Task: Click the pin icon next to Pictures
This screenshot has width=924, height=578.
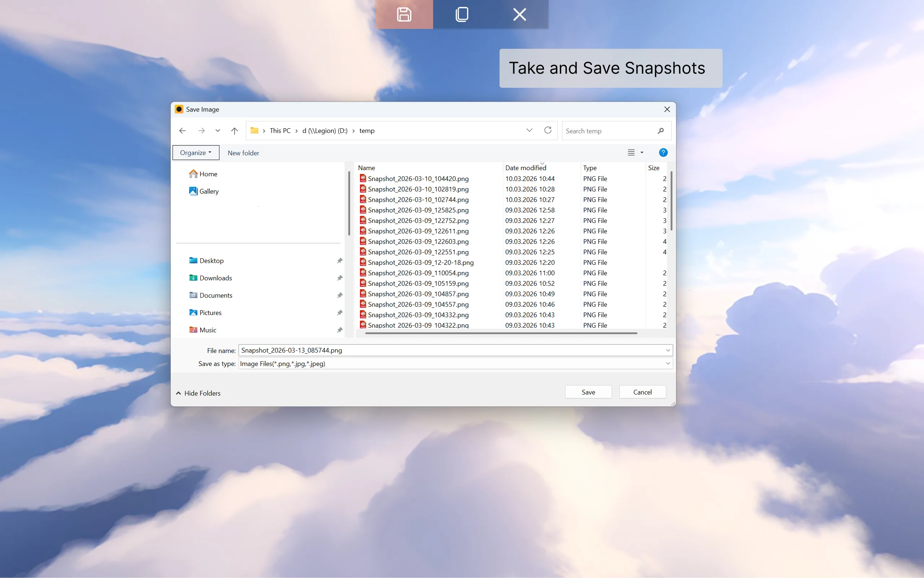Action: (x=339, y=313)
